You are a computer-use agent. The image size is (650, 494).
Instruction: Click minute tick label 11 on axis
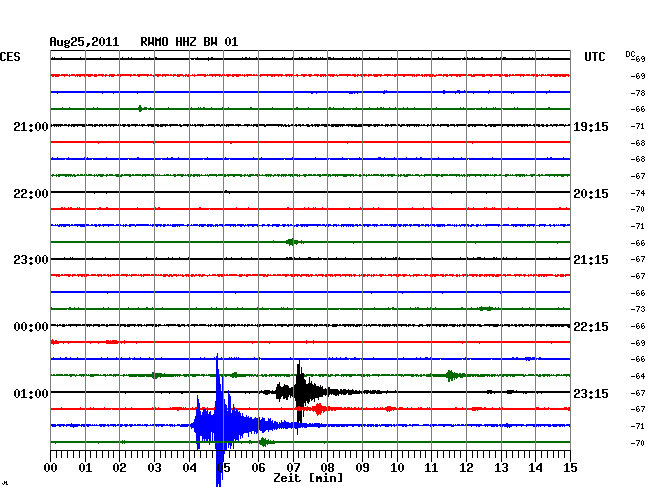pos(432,467)
